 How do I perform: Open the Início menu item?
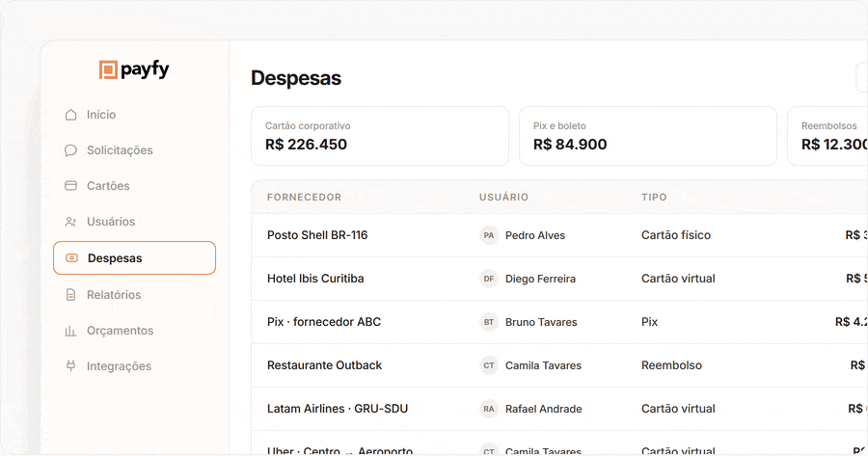point(134,115)
